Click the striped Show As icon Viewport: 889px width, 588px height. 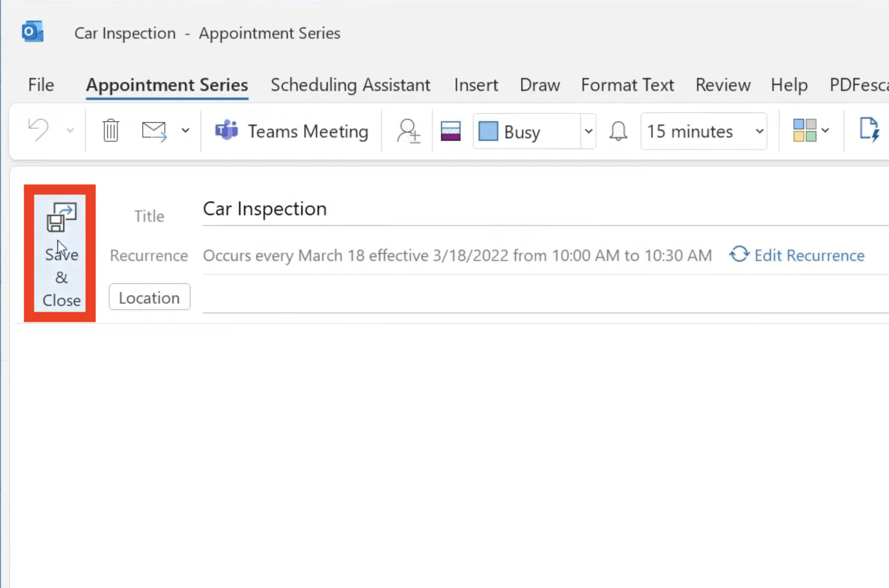451,131
